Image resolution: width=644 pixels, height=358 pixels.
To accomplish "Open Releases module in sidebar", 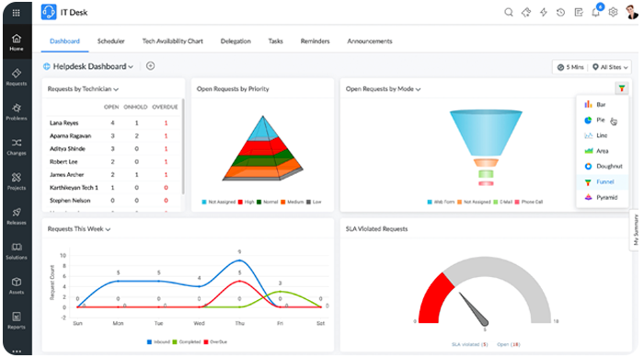I will point(17,216).
